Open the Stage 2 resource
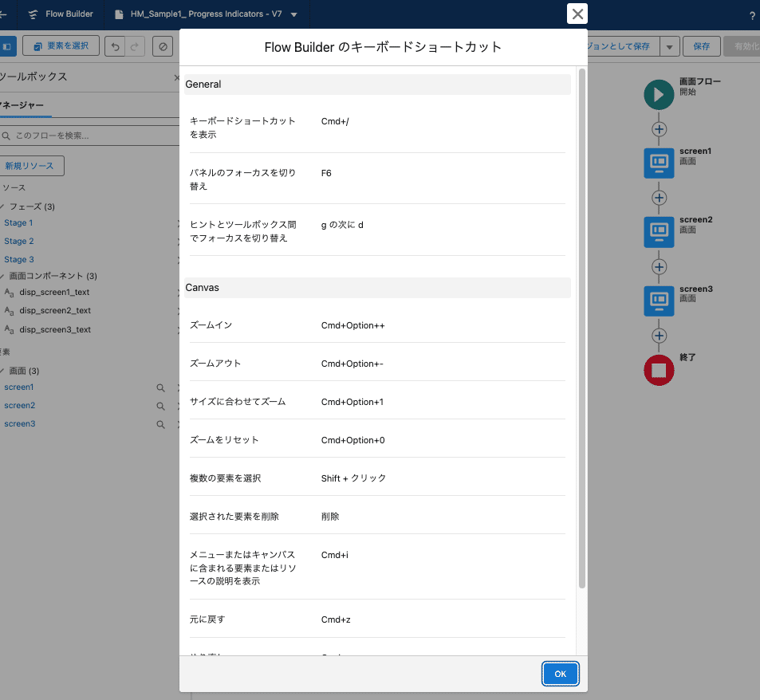This screenshot has width=760, height=700. coord(19,242)
